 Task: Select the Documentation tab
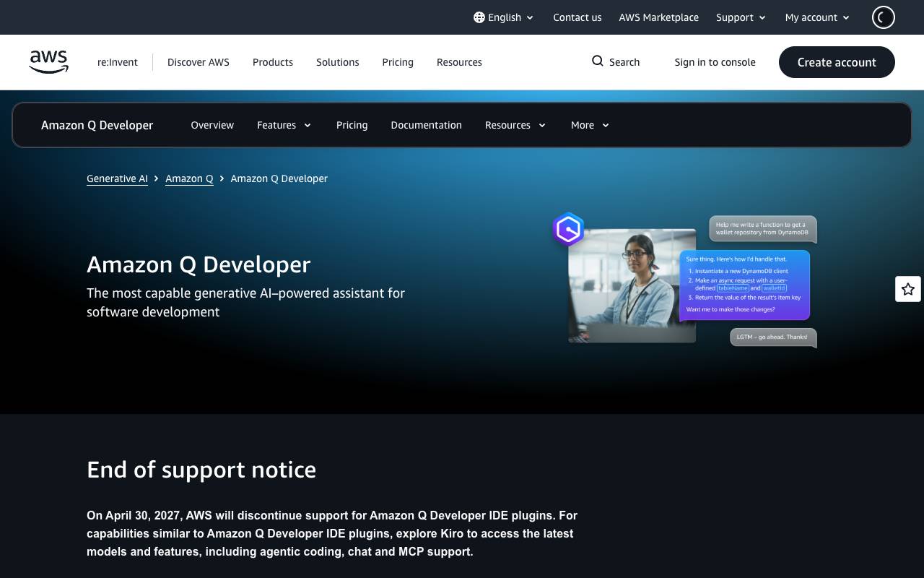(427, 125)
